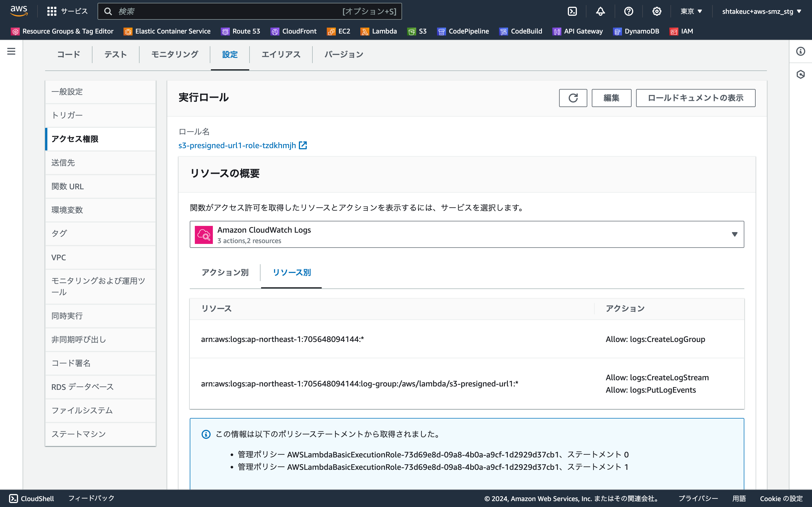This screenshot has width=812, height=507.
Task: Open the サービス grid menu icon
Action: coord(51,11)
